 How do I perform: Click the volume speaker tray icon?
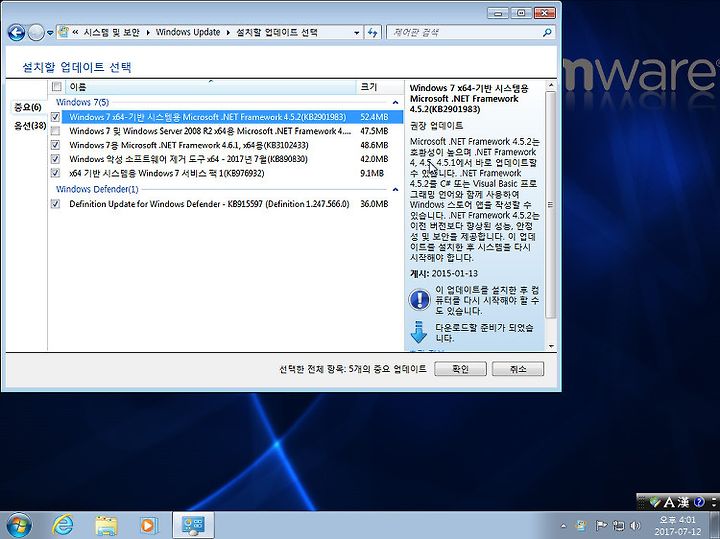(636, 526)
